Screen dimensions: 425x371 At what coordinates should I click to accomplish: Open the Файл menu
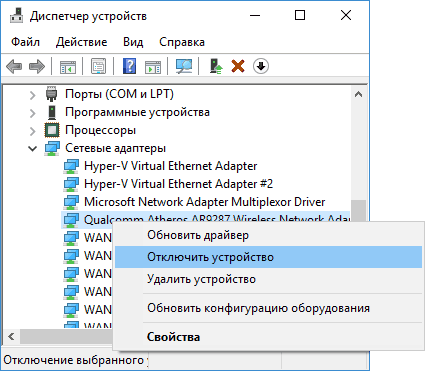coord(25,42)
